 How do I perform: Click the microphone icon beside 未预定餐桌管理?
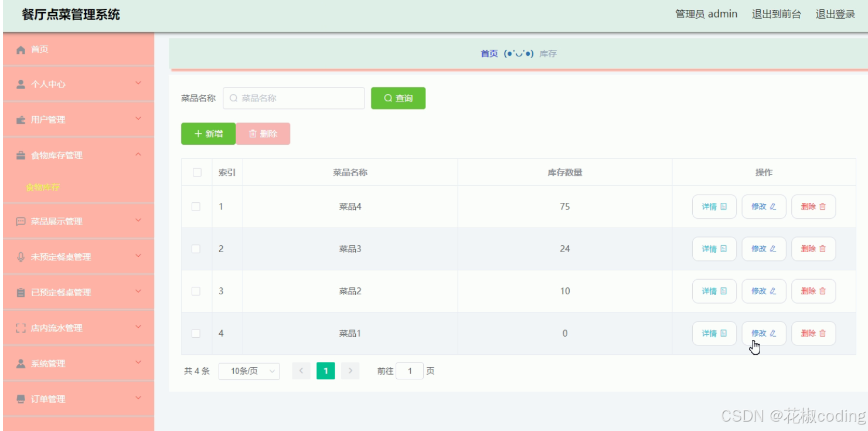21,257
